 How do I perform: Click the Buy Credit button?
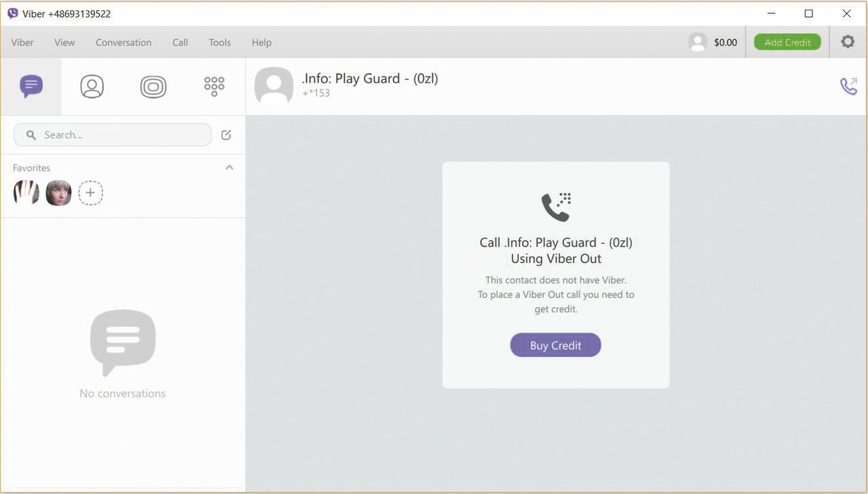555,345
